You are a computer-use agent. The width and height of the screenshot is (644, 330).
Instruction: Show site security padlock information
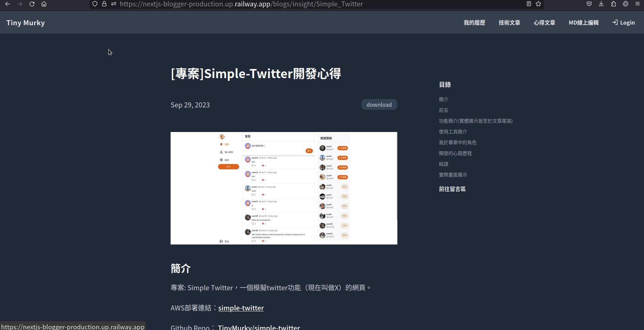tap(104, 4)
